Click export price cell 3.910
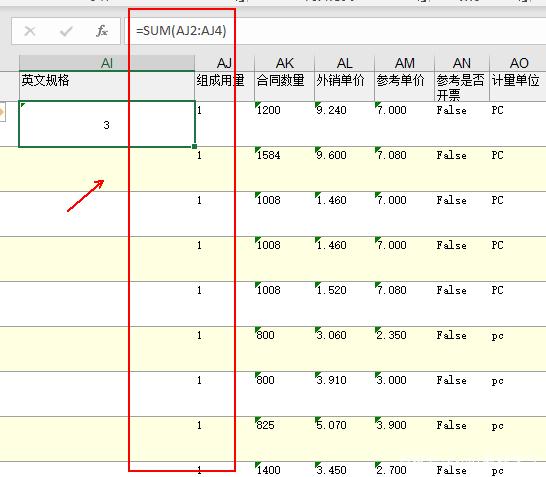Viewport: 546px width, 477px height. click(x=344, y=394)
